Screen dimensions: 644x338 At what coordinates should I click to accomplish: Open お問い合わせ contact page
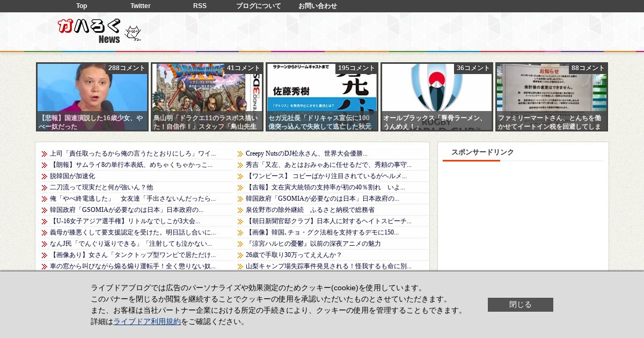(x=318, y=6)
